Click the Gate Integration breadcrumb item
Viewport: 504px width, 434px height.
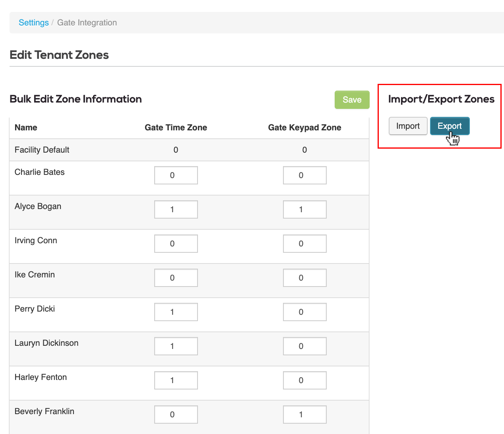click(x=87, y=23)
